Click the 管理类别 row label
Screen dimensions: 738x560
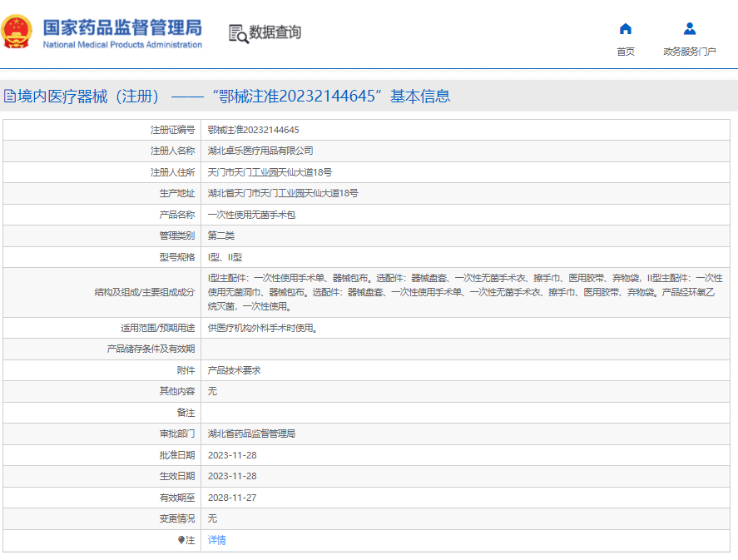click(177, 235)
